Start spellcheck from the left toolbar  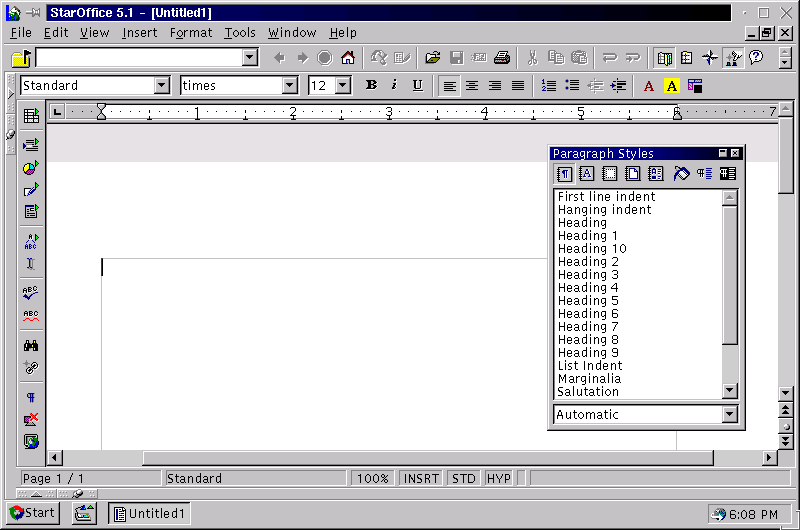(31, 293)
